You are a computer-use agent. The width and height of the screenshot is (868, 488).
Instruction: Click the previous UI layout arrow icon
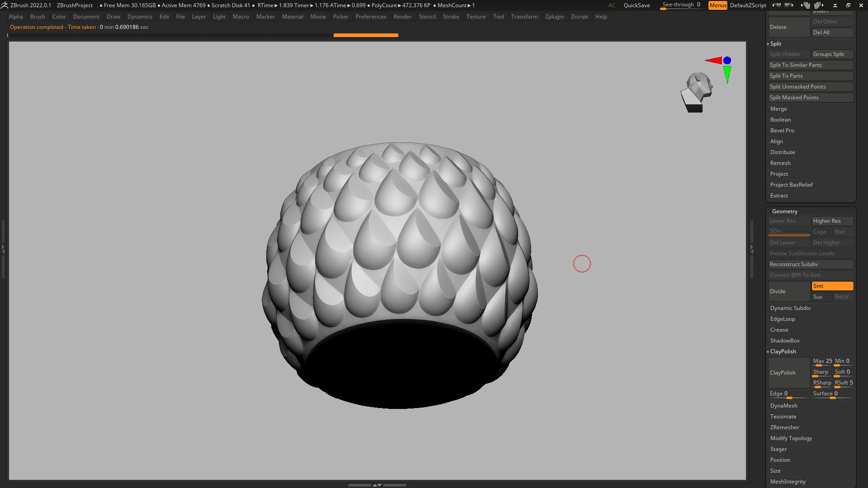point(776,5)
